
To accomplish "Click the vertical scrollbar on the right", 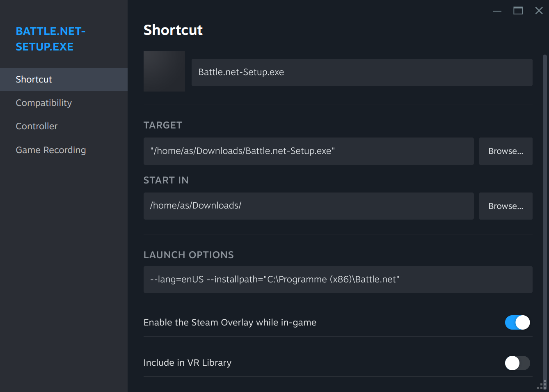I will click(x=545, y=218).
